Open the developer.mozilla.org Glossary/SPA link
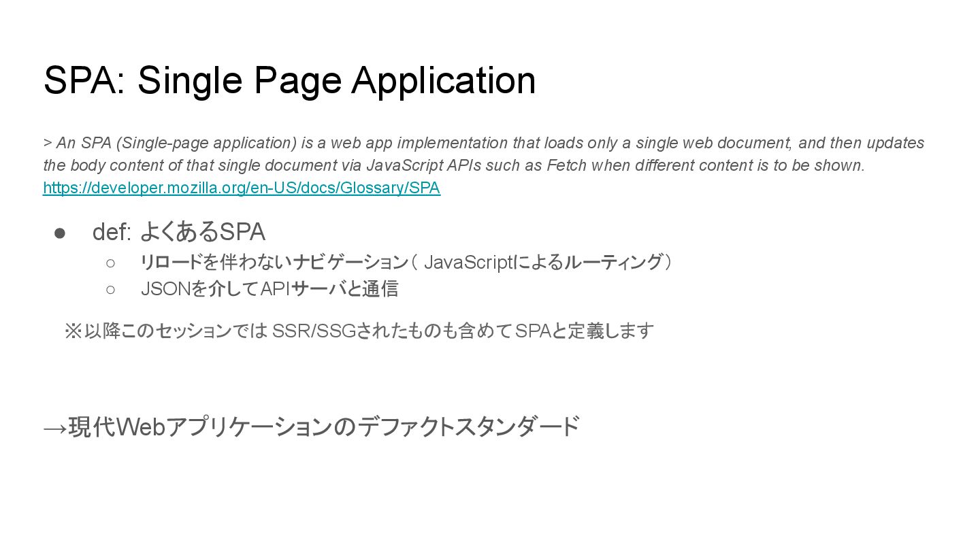This screenshot has height=551, width=980. click(x=242, y=188)
